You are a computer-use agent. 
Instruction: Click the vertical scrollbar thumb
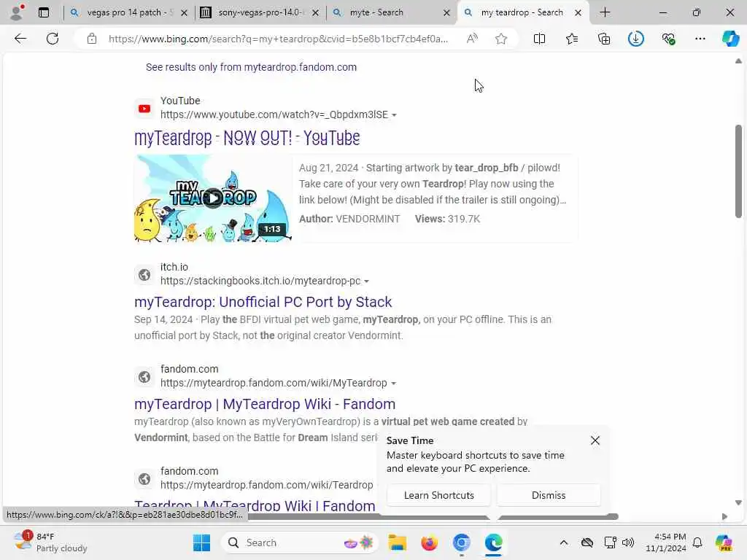pos(738,171)
